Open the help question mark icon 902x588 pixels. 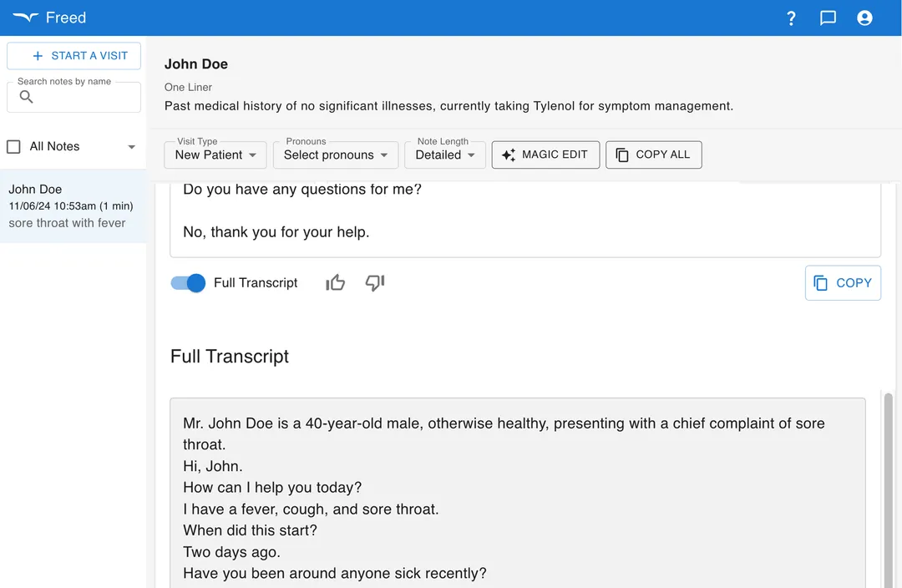pos(791,18)
